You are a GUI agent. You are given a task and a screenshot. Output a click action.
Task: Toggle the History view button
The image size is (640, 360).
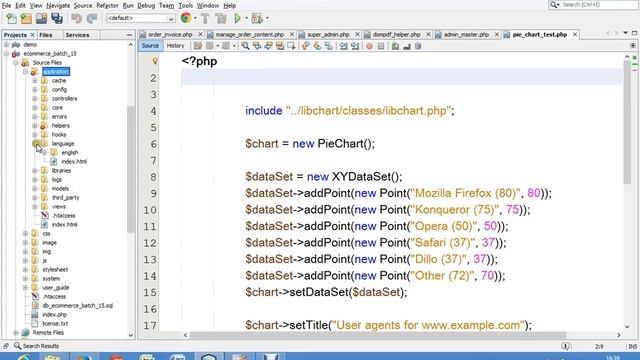(x=176, y=46)
